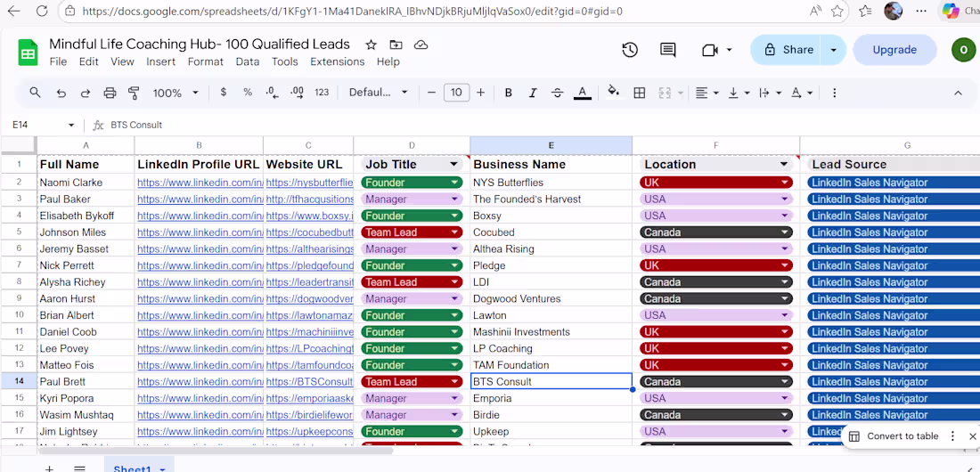The height and width of the screenshot is (472, 980).
Task: Open the Boxsy website URL link
Action: (309, 216)
